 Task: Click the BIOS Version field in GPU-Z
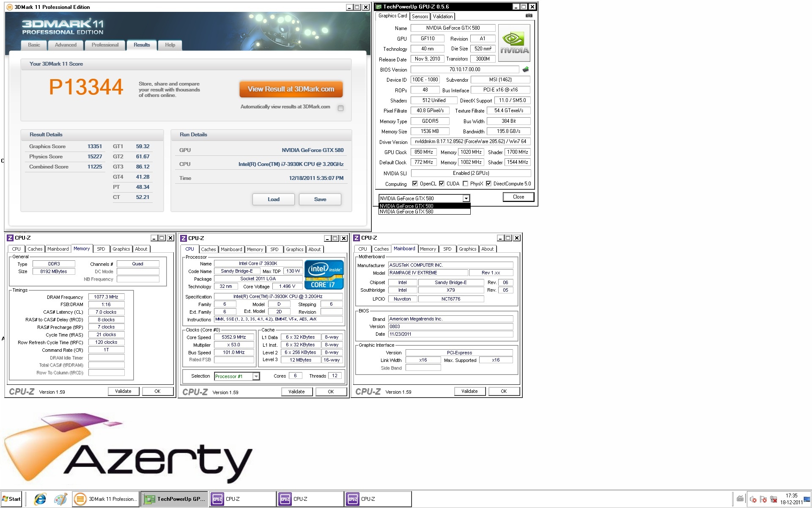point(464,69)
